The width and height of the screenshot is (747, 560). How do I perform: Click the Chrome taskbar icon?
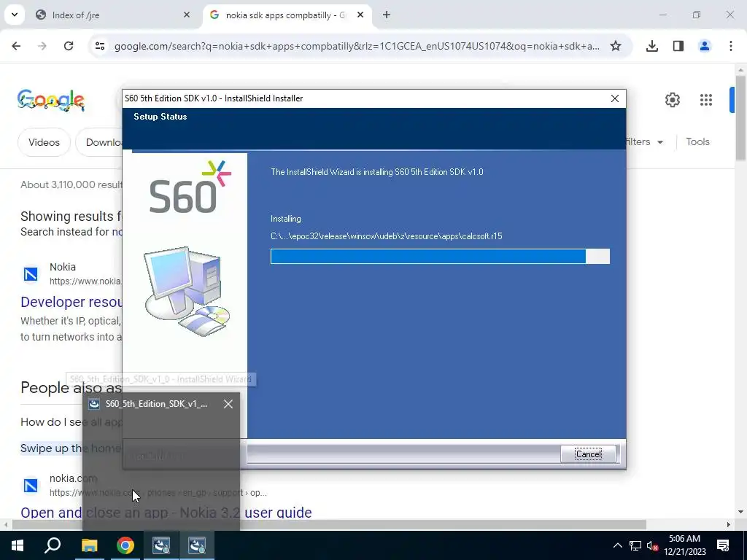click(125, 545)
